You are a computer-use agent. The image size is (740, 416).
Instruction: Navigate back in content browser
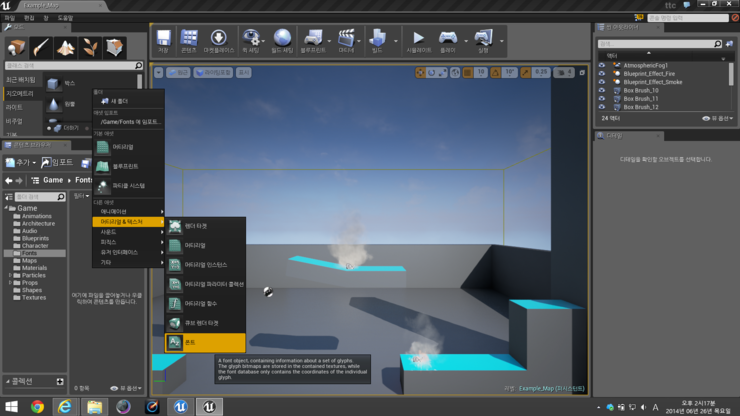coord(8,180)
